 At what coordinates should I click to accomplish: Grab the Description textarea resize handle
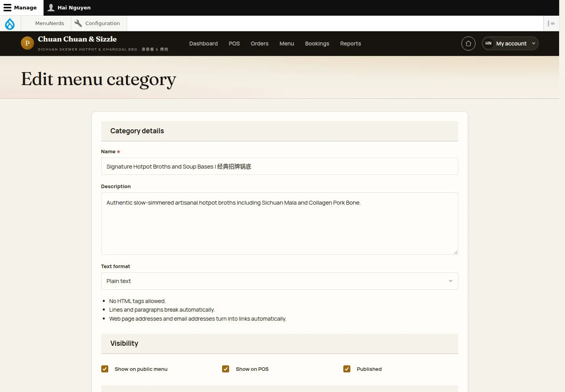point(456,252)
